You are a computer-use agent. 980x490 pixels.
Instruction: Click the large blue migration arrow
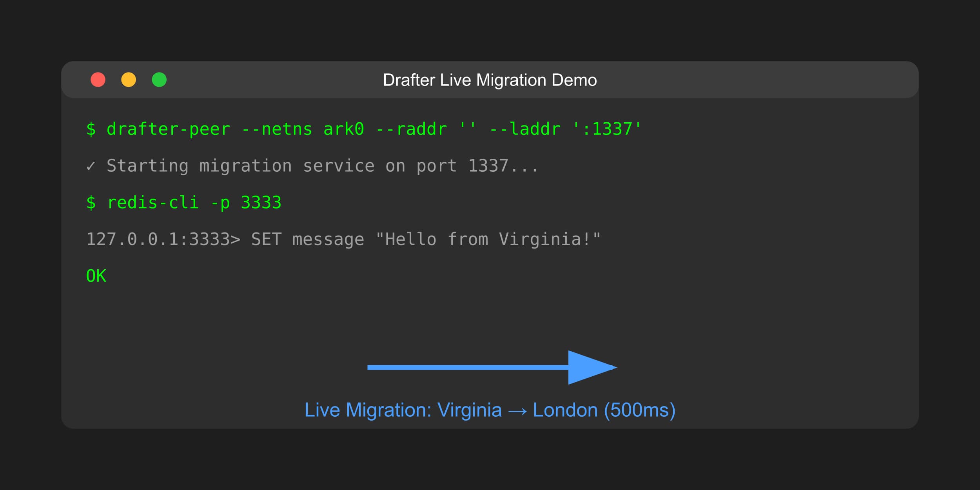pyautogui.click(x=492, y=367)
